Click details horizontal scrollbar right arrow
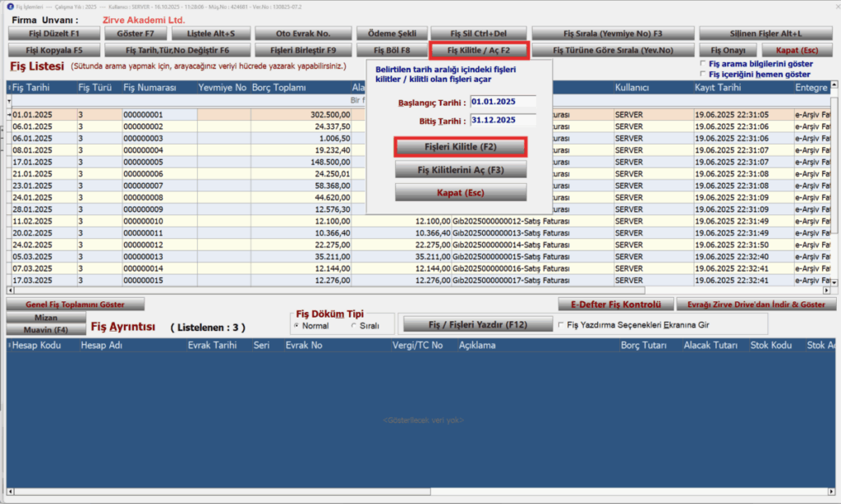This screenshot has height=504, width=841. (x=831, y=491)
